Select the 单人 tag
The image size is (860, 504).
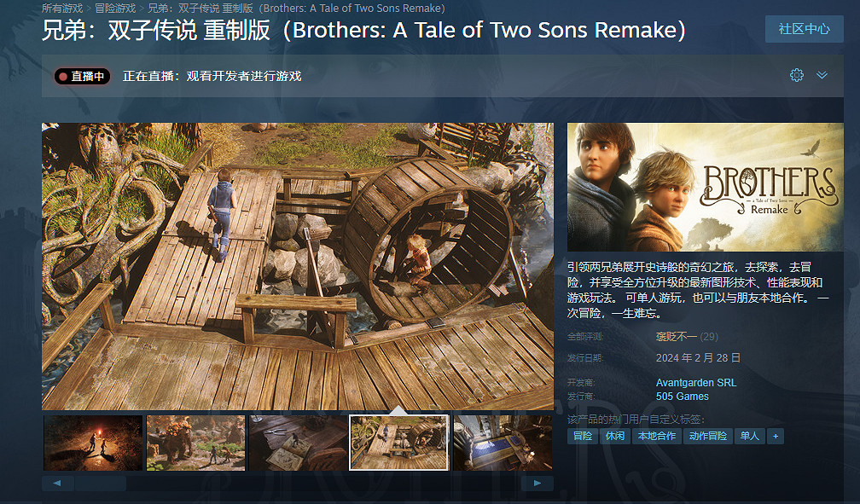point(749,436)
